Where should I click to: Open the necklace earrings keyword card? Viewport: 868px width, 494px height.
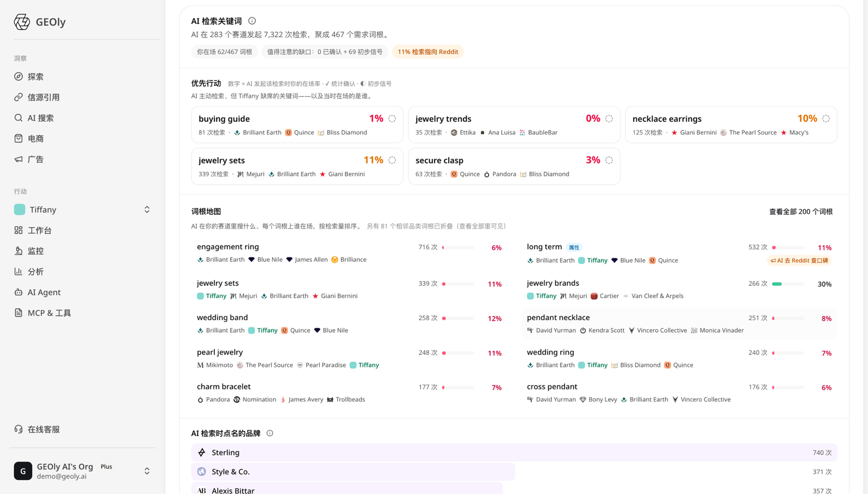(x=731, y=125)
